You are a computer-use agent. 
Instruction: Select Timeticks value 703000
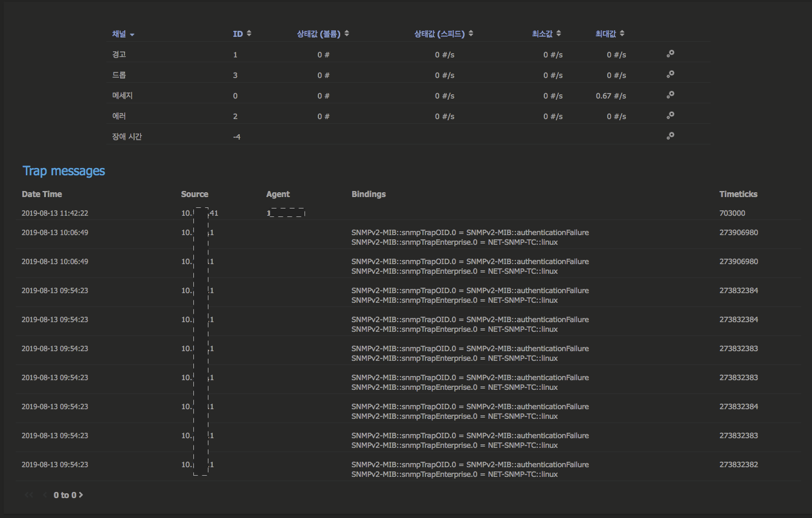(x=732, y=213)
